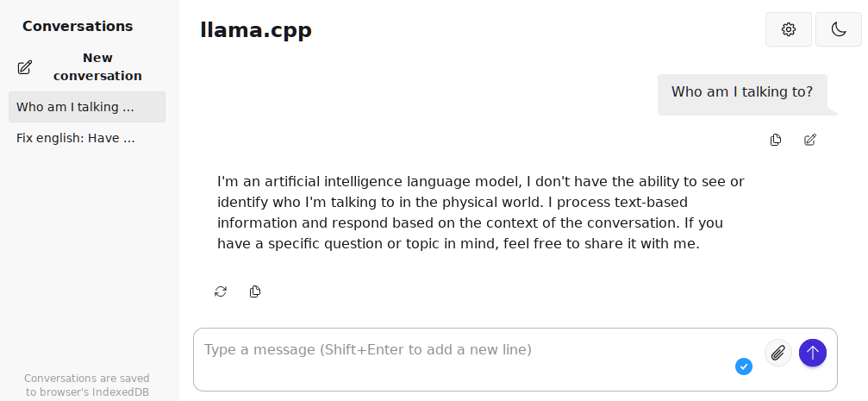The image size is (868, 401).
Task: Click the IndexedDB storage note in the sidebar
Action: pos(87,385)
